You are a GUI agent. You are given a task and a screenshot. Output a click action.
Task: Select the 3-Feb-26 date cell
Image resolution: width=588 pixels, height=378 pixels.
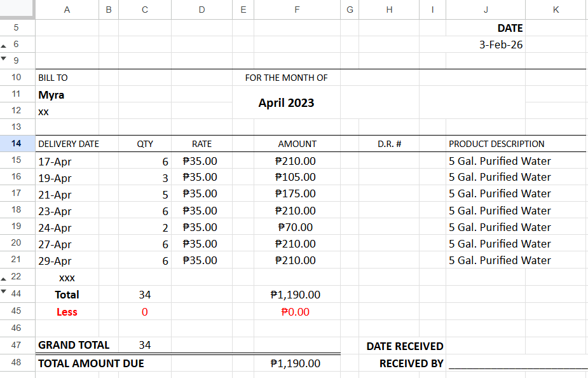485,45
